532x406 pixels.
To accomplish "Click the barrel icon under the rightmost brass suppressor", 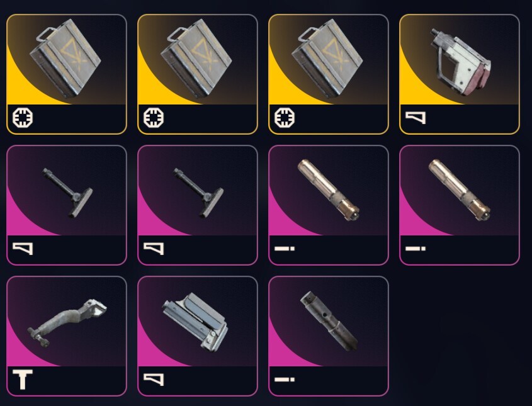I will tap(416, 249).
